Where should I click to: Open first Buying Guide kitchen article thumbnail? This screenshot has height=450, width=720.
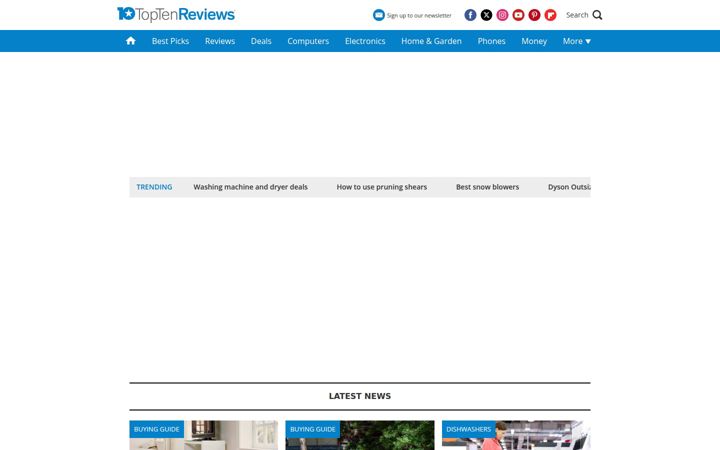click(203, 435)
